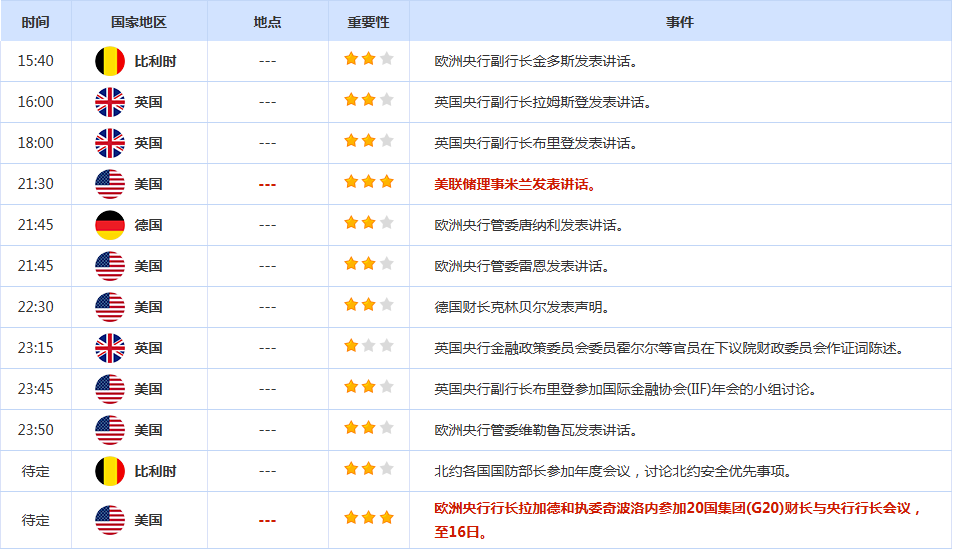Click the US flag in the 21:30 row
This screenshot has width=954, height=549.
(109, 184)
